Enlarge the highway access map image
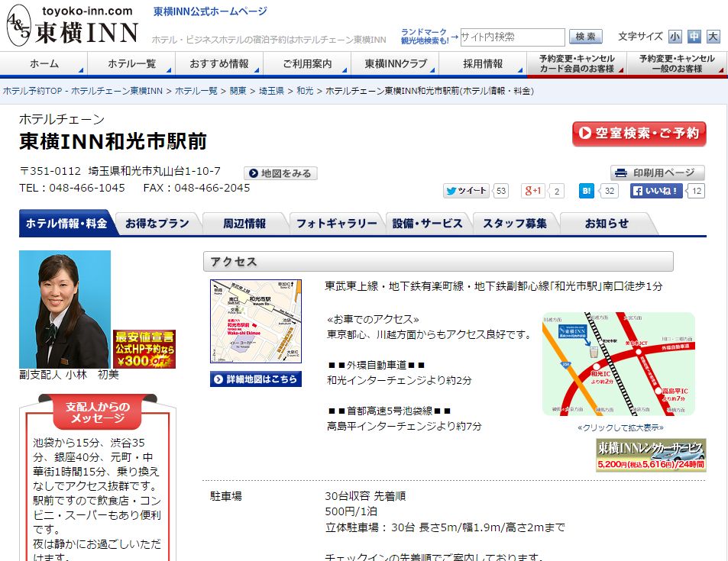Viewport: 728px width, 561px height. point(619,364)
